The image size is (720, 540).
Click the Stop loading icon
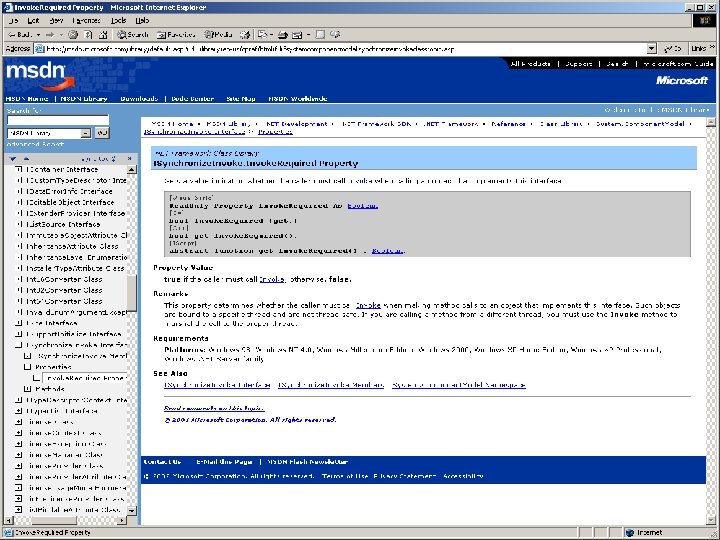pyautogui.click(x=73, y=34)
